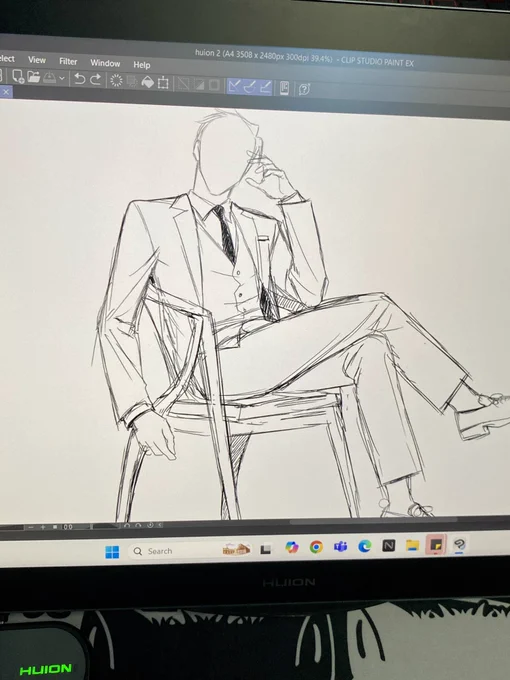
Task: Click the Deselect icon
Action: pyautogui.click(x=183, y=84)
